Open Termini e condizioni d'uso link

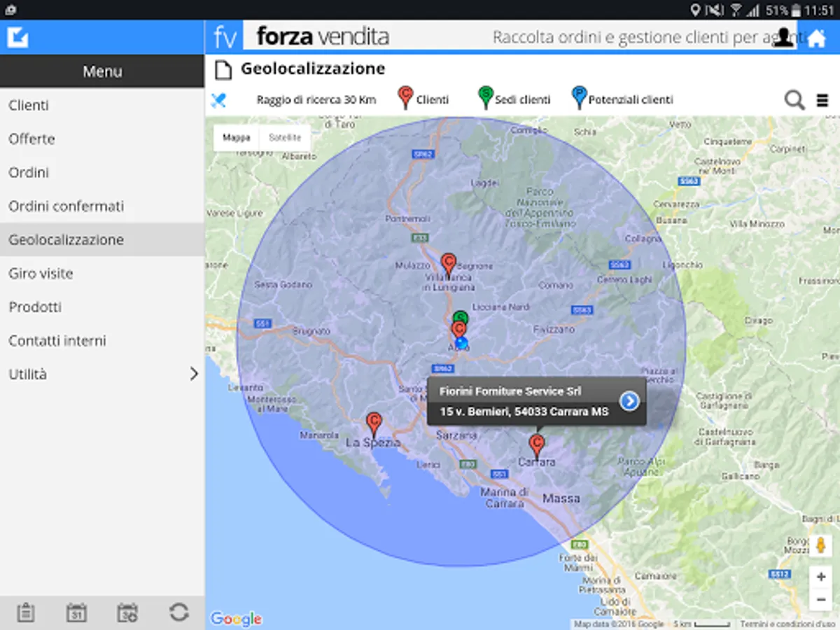[x=787, y=624]
